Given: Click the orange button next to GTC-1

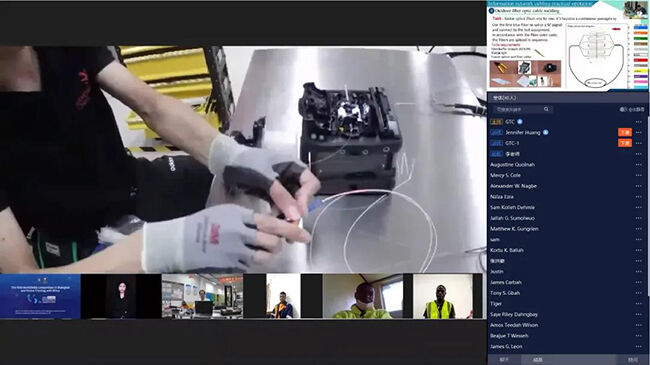Looking at the screenshot, I should [x=625, y=143].
